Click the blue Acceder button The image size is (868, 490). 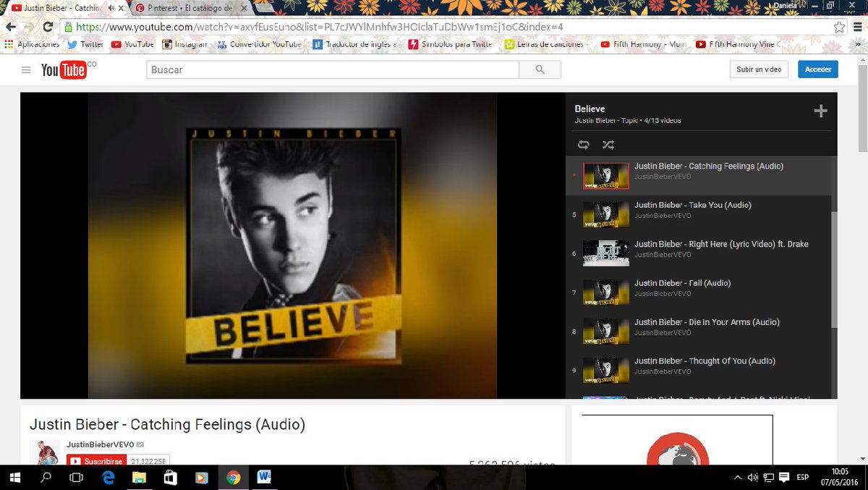tap(818, 69)
